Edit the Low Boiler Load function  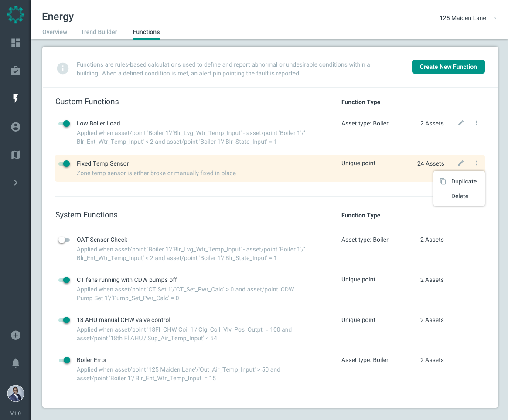click(460, 123)
